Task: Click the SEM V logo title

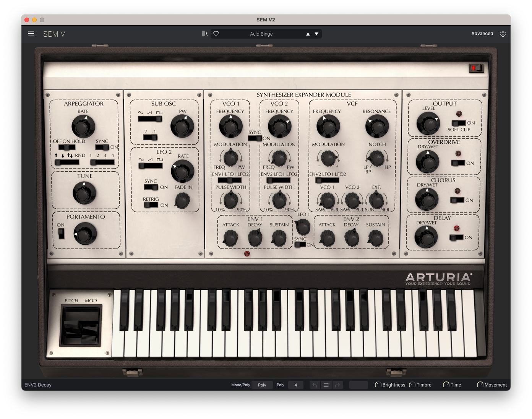Action: pos(54,34)
